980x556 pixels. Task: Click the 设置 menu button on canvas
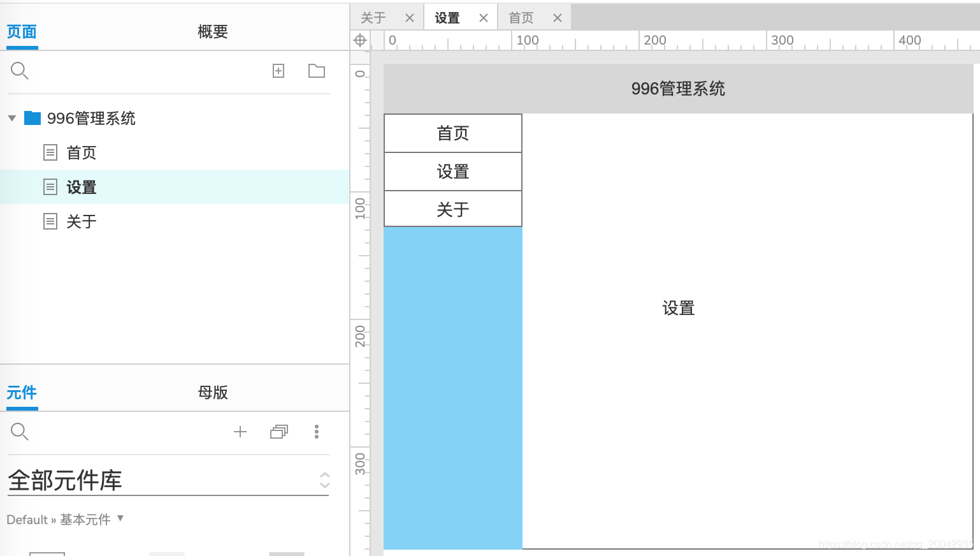[x=453, y=172]
